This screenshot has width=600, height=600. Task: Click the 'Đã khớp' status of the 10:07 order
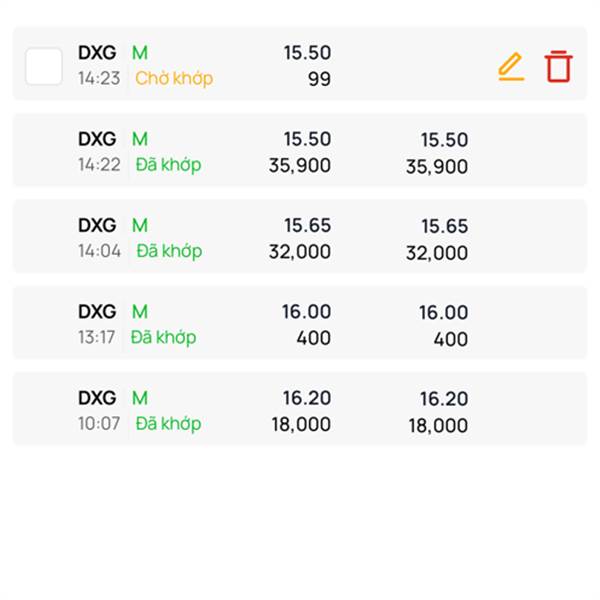[x=168, y=423]
